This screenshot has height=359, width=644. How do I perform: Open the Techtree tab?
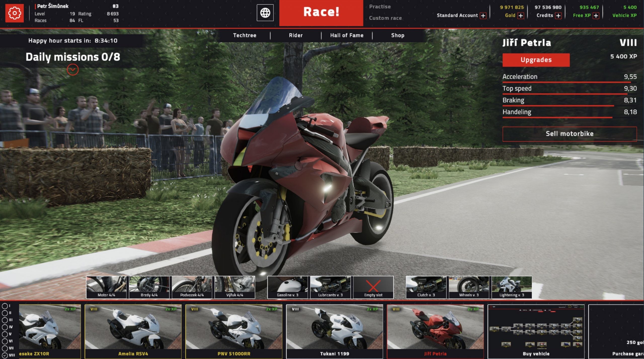(x=245, y=35)
